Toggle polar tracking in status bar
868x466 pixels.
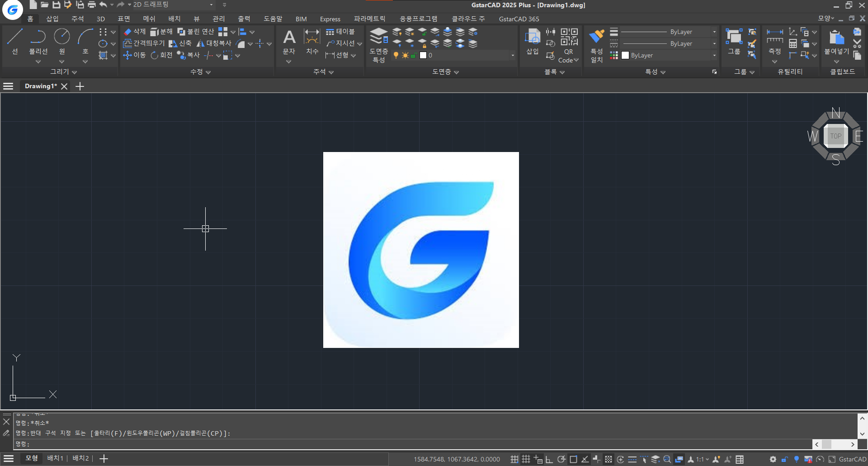click(561, 459)
